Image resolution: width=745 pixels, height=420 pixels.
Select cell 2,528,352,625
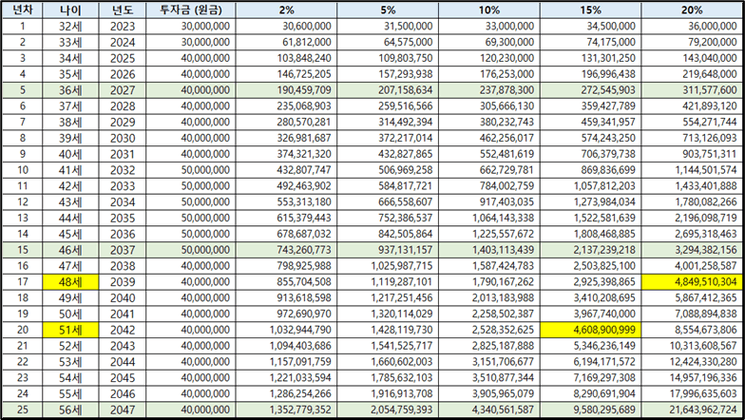[489, 330]
